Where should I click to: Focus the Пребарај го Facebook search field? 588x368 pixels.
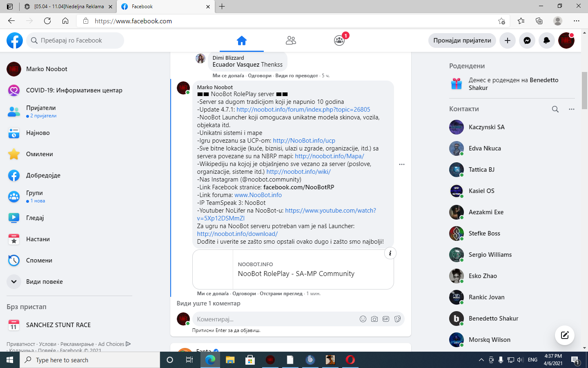pyautogui.click(x=75, y=40)
